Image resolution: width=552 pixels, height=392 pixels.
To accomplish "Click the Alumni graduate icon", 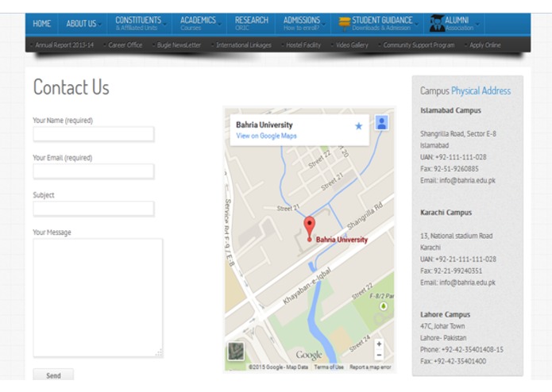I will tap(437, 24).
